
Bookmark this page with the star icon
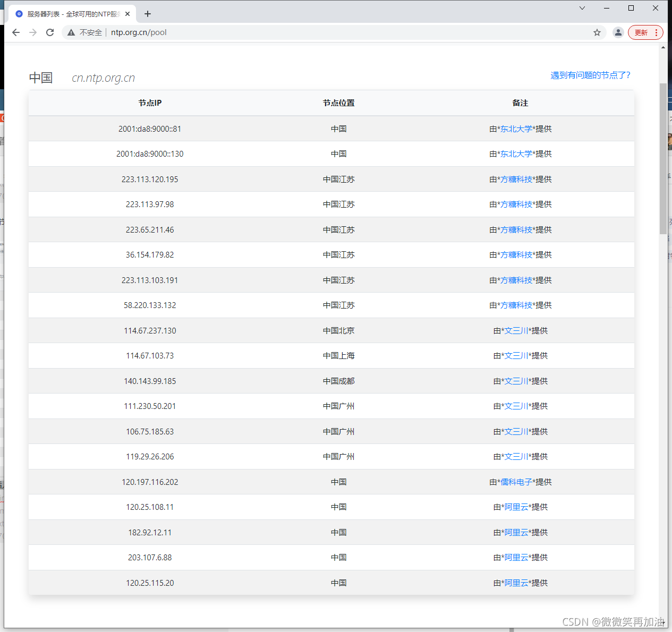pos(597,32)
